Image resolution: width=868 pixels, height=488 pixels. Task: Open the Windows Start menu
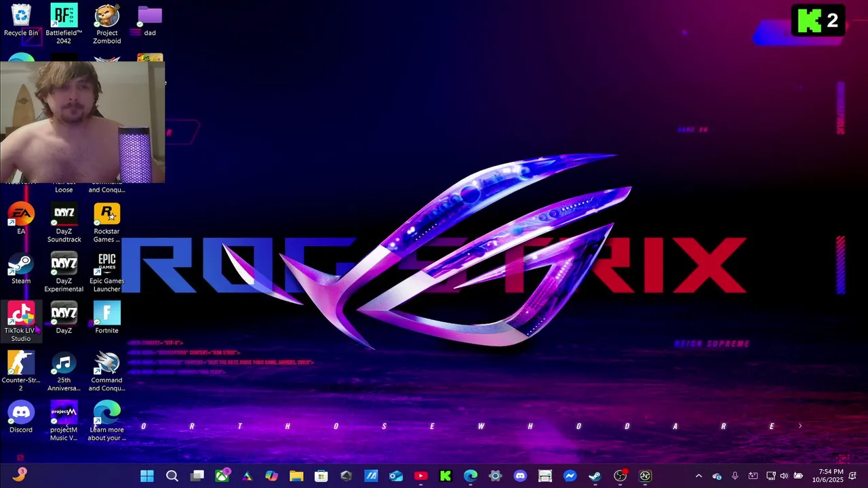147,476
